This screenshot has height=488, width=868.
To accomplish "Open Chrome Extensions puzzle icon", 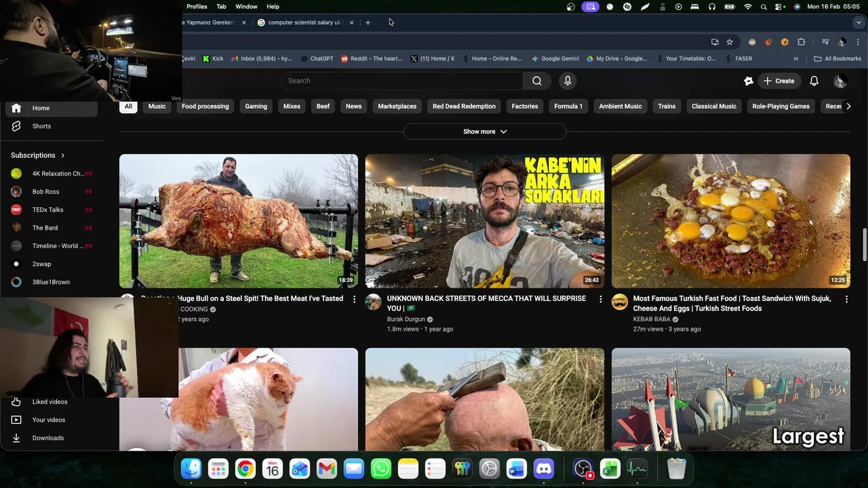I will coord(801,42).
